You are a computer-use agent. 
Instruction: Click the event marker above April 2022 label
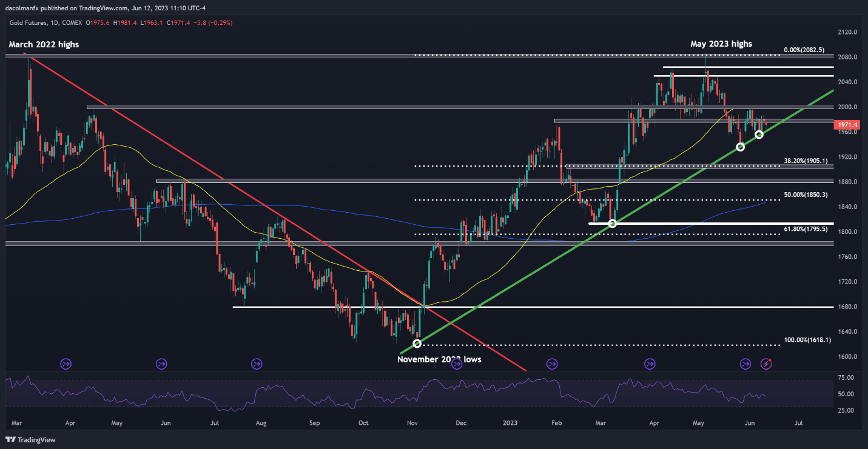(x=66, y=364)
